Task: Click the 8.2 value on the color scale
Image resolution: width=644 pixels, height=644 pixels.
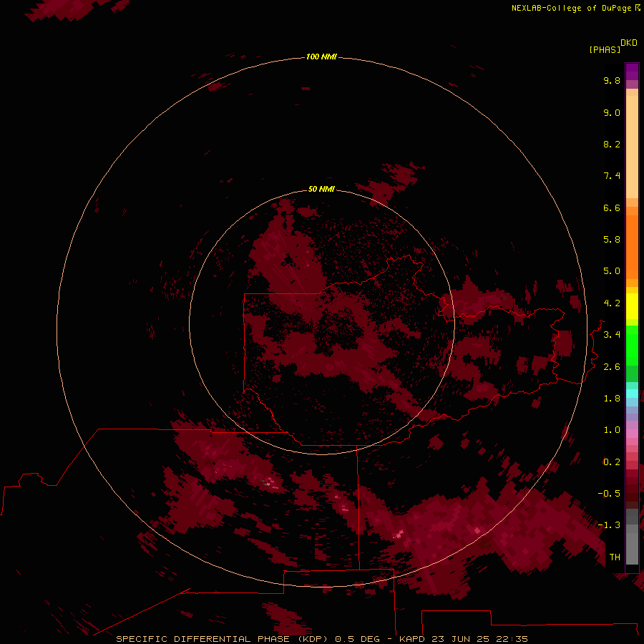Action: [x=612, y=144]
